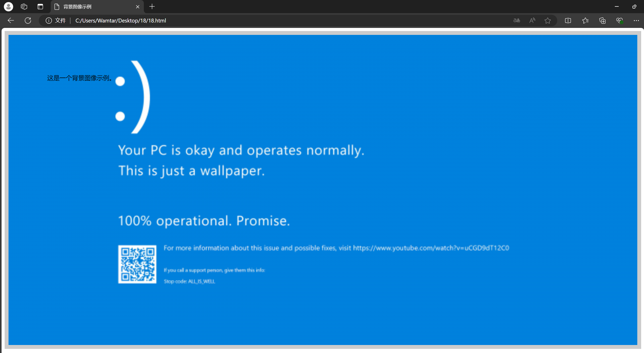Add this page to favorites star

pos(548,20)
